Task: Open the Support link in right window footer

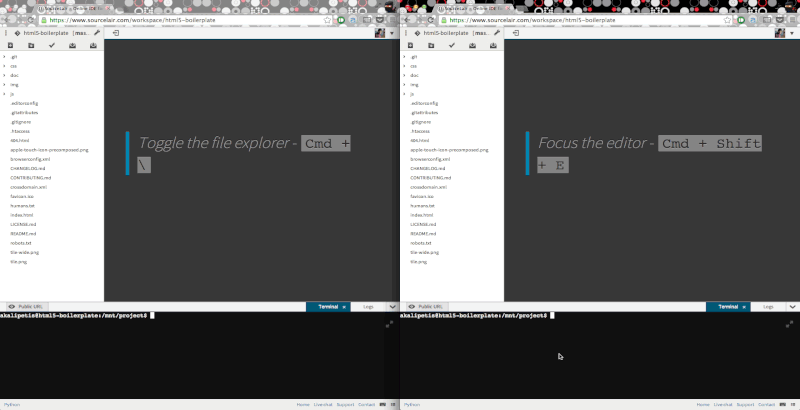Action: pos(745,404)
